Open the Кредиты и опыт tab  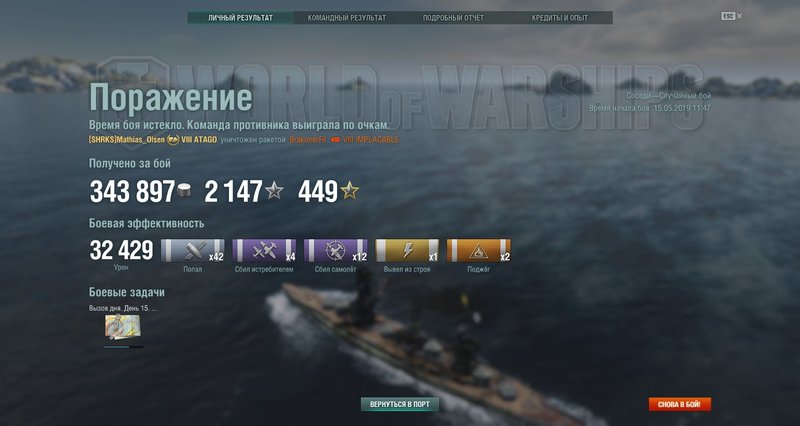[x=560, y=18]
